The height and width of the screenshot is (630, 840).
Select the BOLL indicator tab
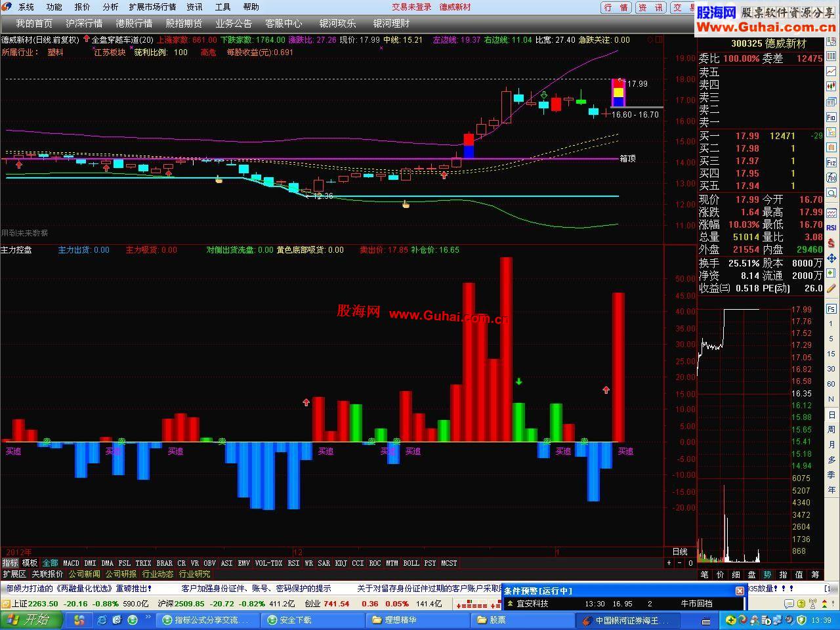(411, 563)
